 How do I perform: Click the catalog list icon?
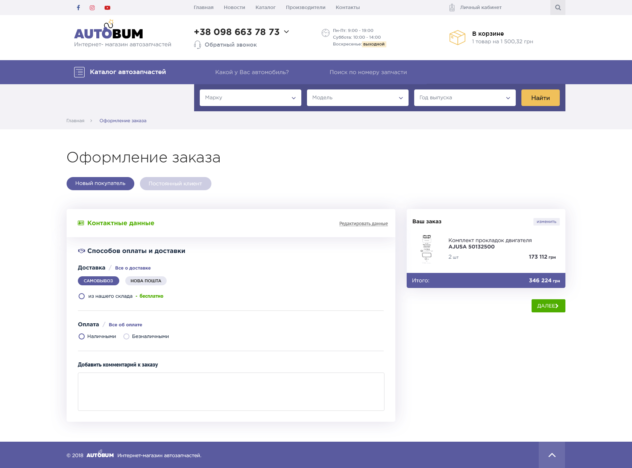[x=79, y=72]
